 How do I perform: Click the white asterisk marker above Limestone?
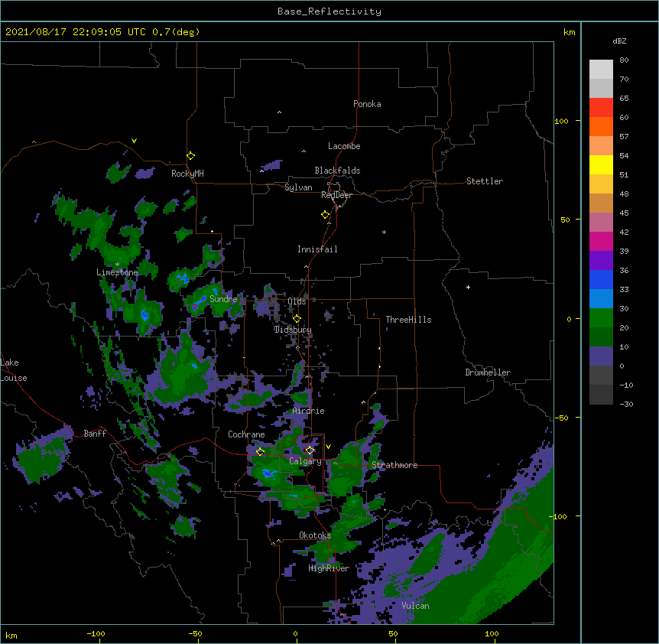tap(118, 265)
